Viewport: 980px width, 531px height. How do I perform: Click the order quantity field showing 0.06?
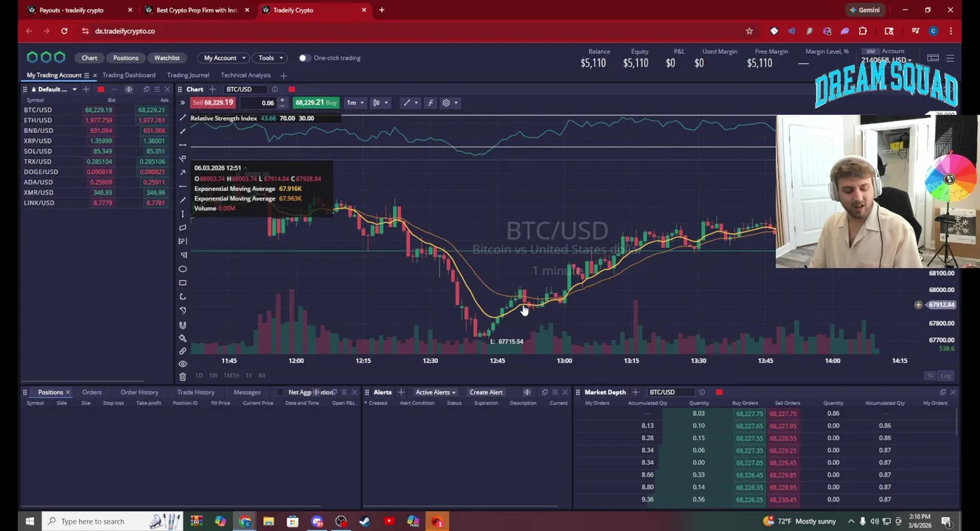click(258, 103)
